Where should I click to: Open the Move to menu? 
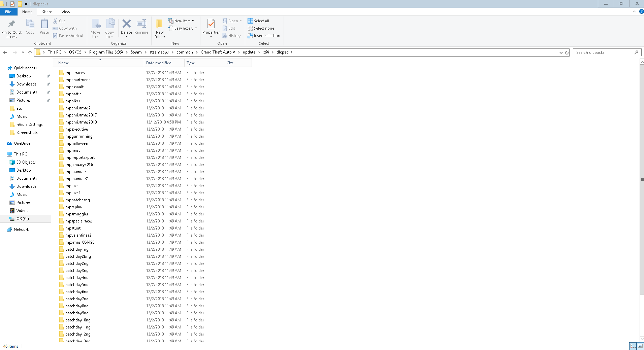(x=95, y=29)
